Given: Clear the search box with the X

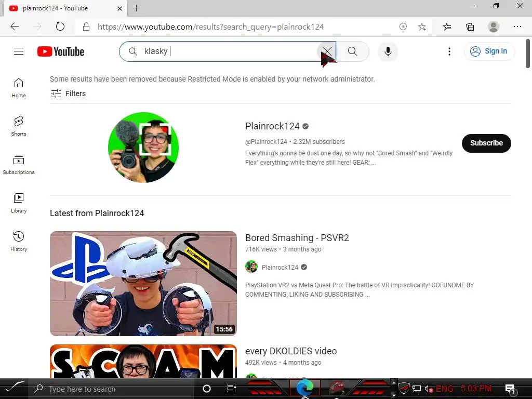Looking at the screenshot, I should pyautogui.click(x=327, y=51).
